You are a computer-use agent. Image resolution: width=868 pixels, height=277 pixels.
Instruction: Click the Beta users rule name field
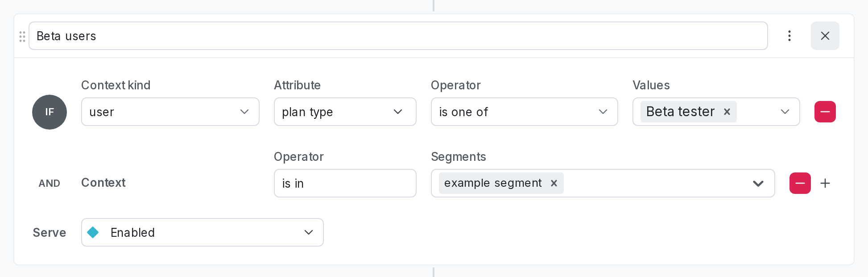[398, 36]
